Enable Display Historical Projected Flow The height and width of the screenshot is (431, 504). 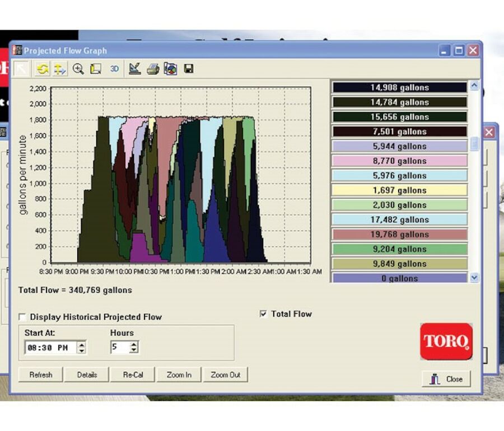22,317
